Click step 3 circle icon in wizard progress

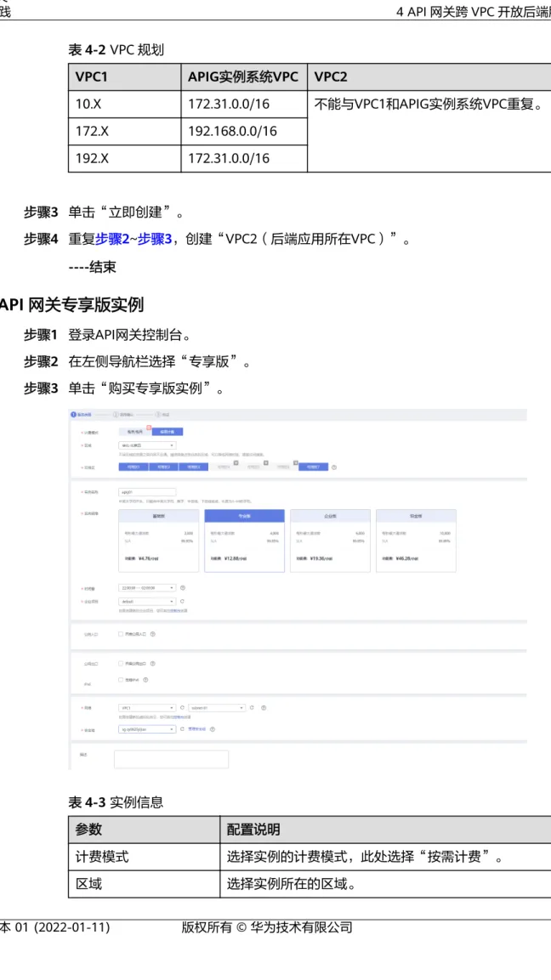[x=157, y=414]
